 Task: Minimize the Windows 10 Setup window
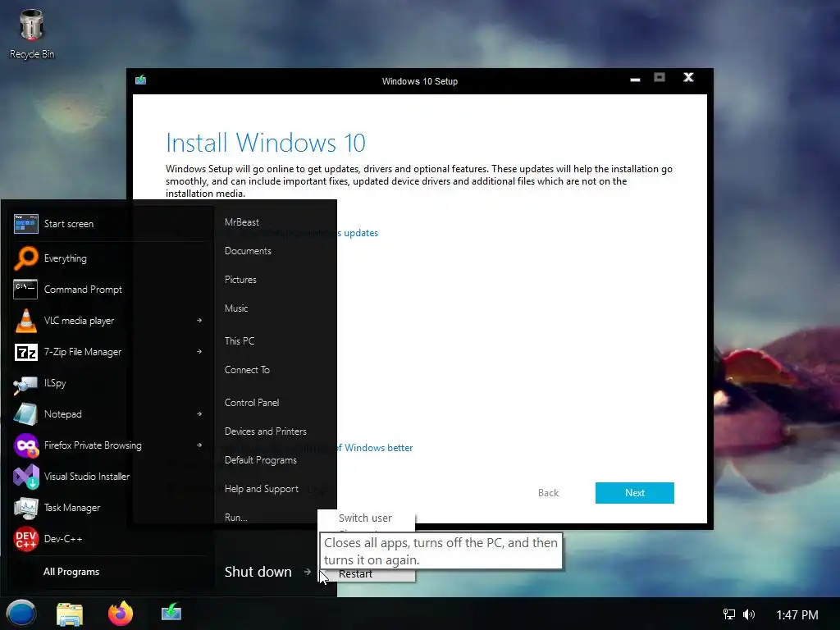tap(636, 80)
